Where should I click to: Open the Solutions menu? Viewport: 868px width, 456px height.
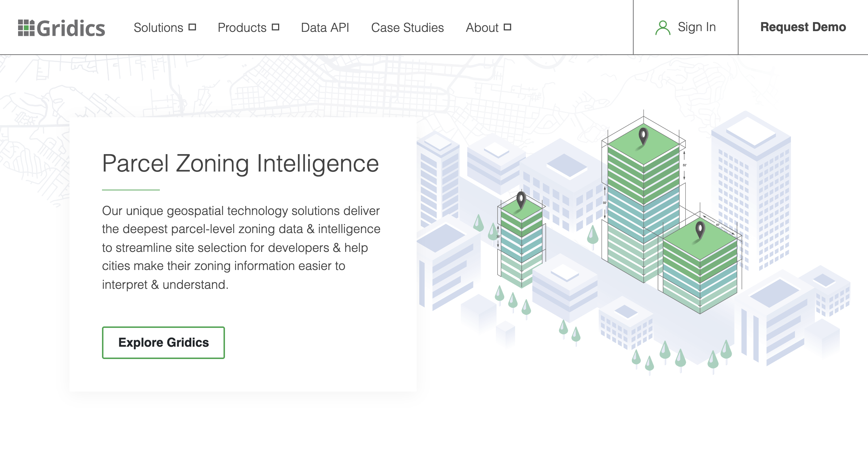158,28
